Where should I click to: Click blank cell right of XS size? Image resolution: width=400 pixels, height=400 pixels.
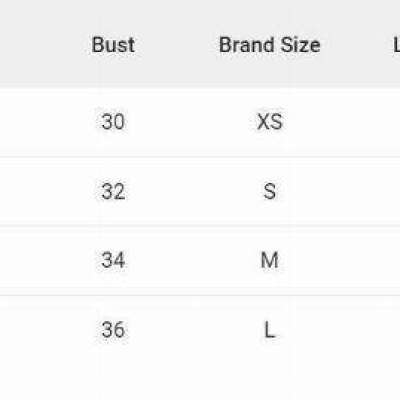pyautogui.click(x=360, y=122)
